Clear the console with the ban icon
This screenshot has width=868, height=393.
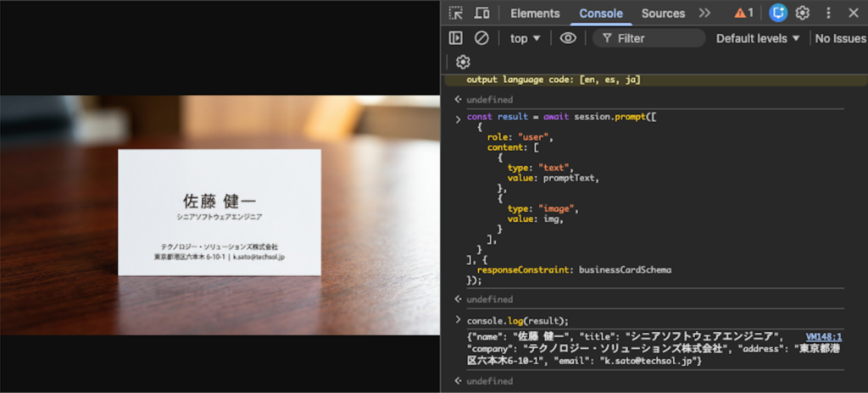[481, 38]
